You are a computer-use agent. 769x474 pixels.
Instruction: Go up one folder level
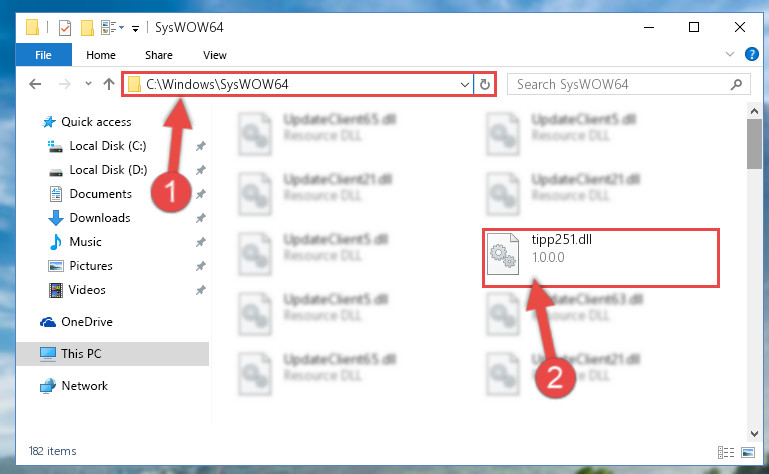pos(108,84)
